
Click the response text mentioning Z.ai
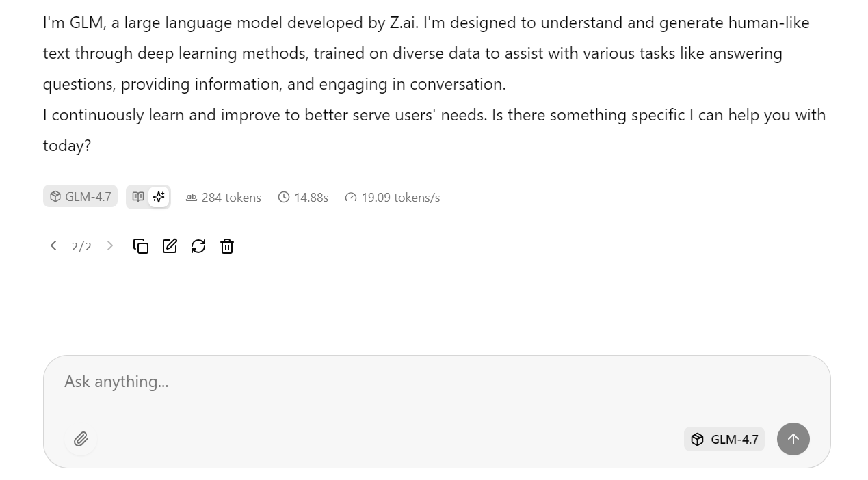click(x=404, y=23)
